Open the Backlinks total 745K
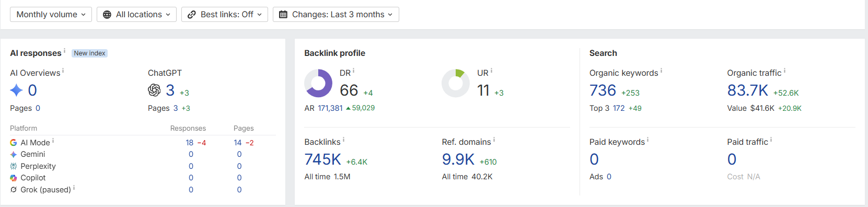Viewport: 868px width, 207px height. (323, 159)
